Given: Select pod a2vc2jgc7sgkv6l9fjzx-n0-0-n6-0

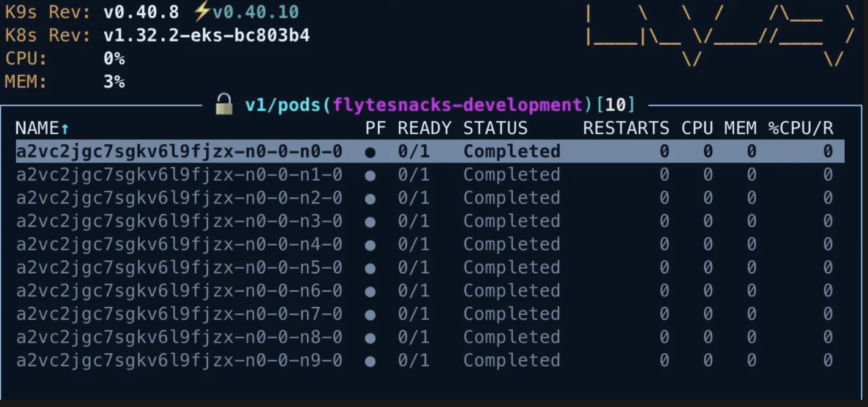Looking at the screenshot, I should (430, 291).
